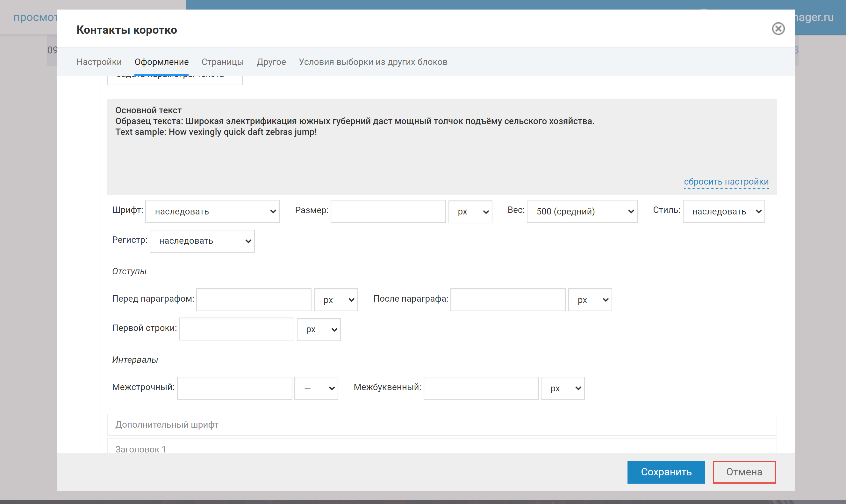Image resolution: width=846 pixels, height=504 pixels.
Task: Change the Размер unit dropdown
Action: click(x=470, y=211)
